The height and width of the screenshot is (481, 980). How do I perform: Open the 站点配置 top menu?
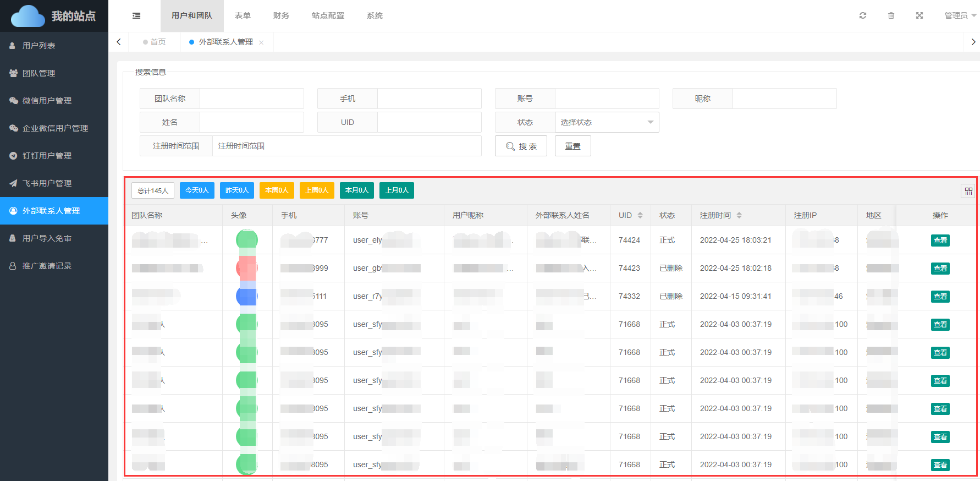pos(328,15)
